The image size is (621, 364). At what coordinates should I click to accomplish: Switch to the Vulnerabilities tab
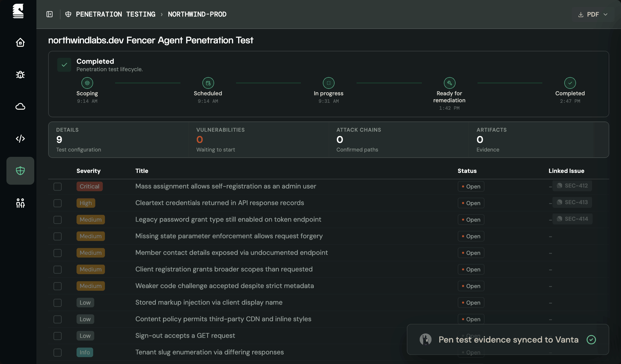pos(259,140)
